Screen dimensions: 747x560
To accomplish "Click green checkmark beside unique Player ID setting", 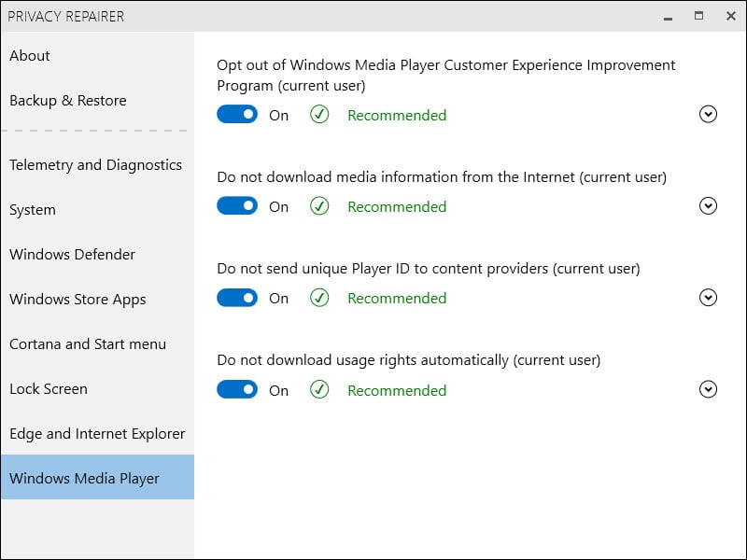I will pyautogui.click(x=319, y=298).
